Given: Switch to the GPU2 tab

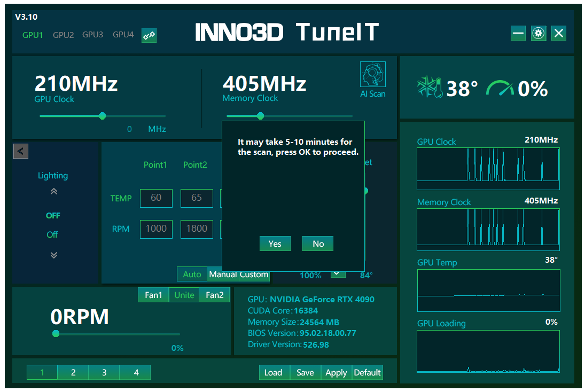Looking at the screenshot, I should coord(64,35).
